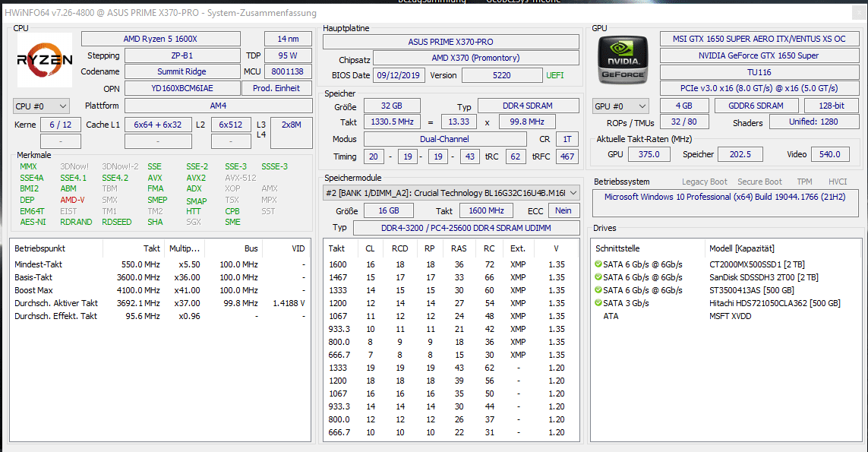Select the Boost Max row
The height and width of the screenshot is (452, 868).
[x=160, y=289]
